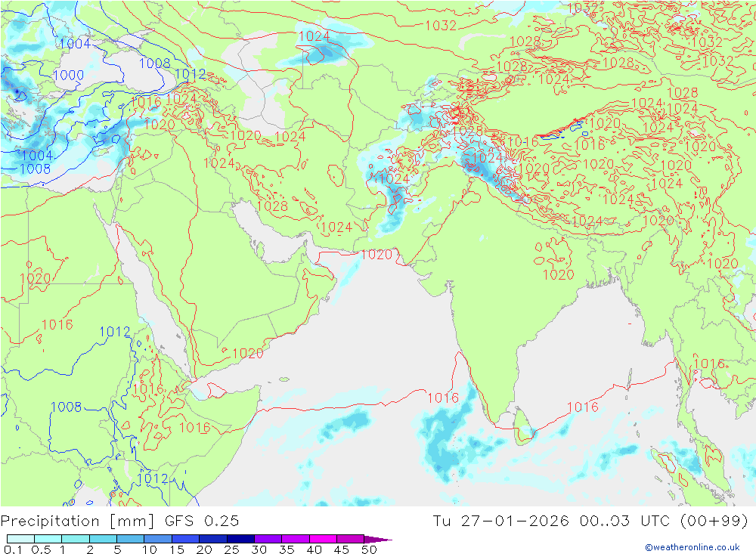This screenshot has width=756, height=554.
Task: Select the 30–35 mm purple legend box
Action: (268, 539)
